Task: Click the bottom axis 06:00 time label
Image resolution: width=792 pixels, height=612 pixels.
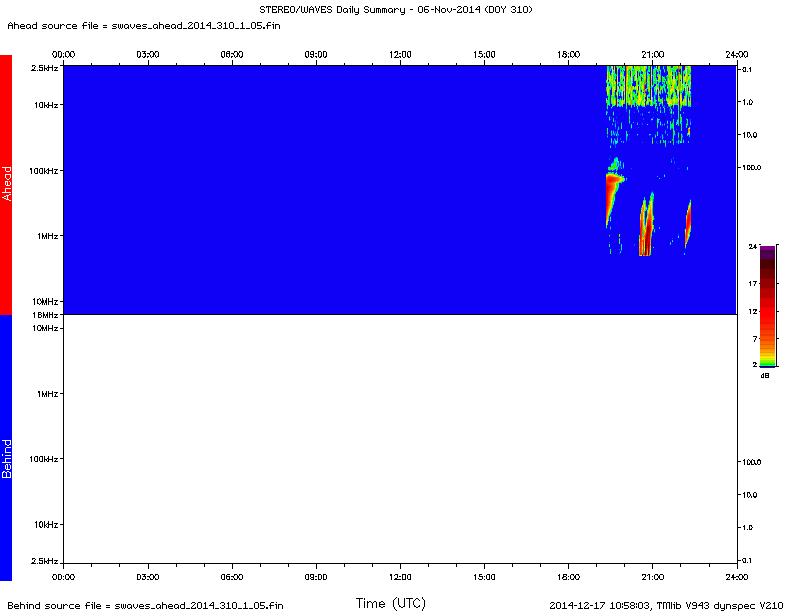Action: pyautogui.click(x=232, y=577)
